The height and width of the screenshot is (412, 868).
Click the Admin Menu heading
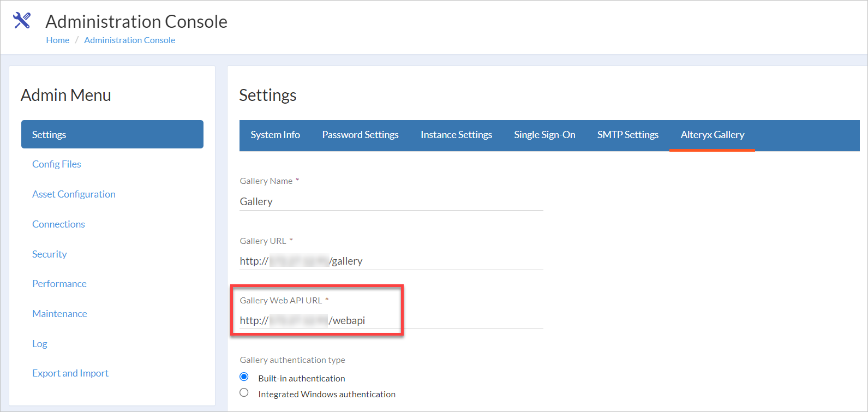66,95
